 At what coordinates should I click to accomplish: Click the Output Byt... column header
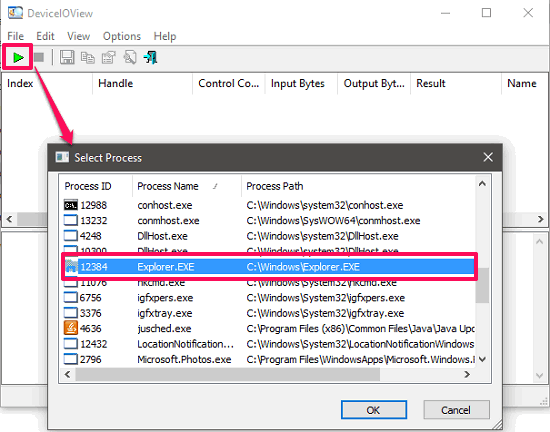click(374, 83)
